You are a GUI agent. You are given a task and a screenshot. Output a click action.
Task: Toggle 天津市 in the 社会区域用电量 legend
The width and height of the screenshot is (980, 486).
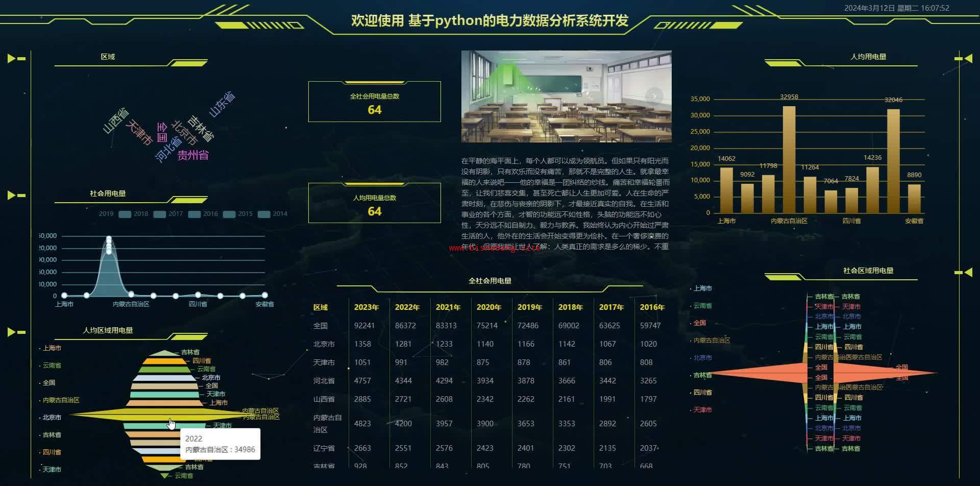(701, 410)
